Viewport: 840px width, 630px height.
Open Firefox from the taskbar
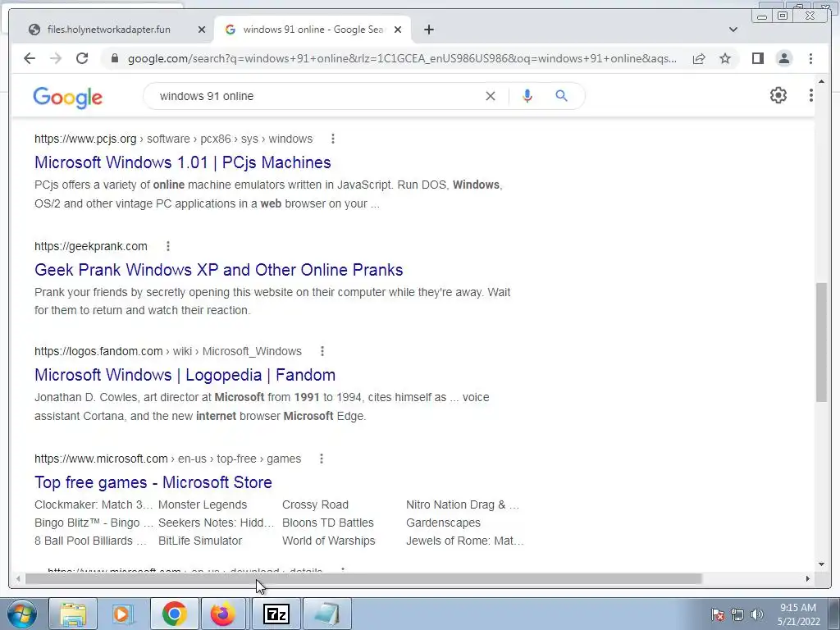click(x=223, y=614)
